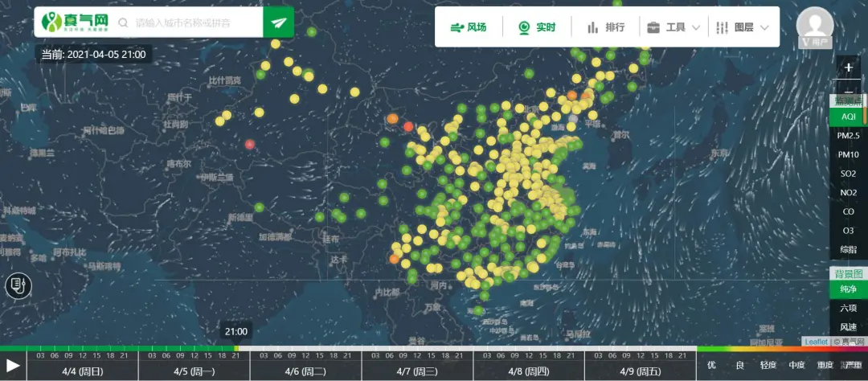868x381 pixels.
Task: Click the 优 legend label
Action: [711, 366]
